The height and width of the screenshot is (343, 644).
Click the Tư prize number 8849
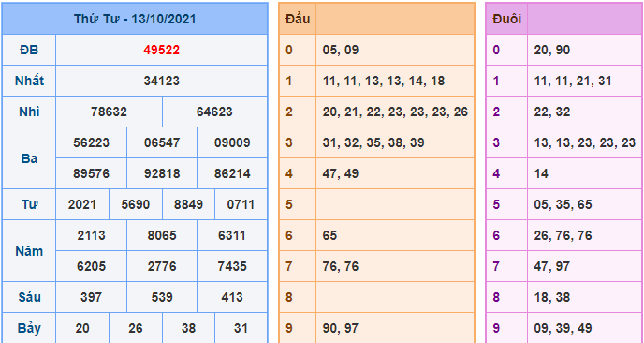[188, 204]
